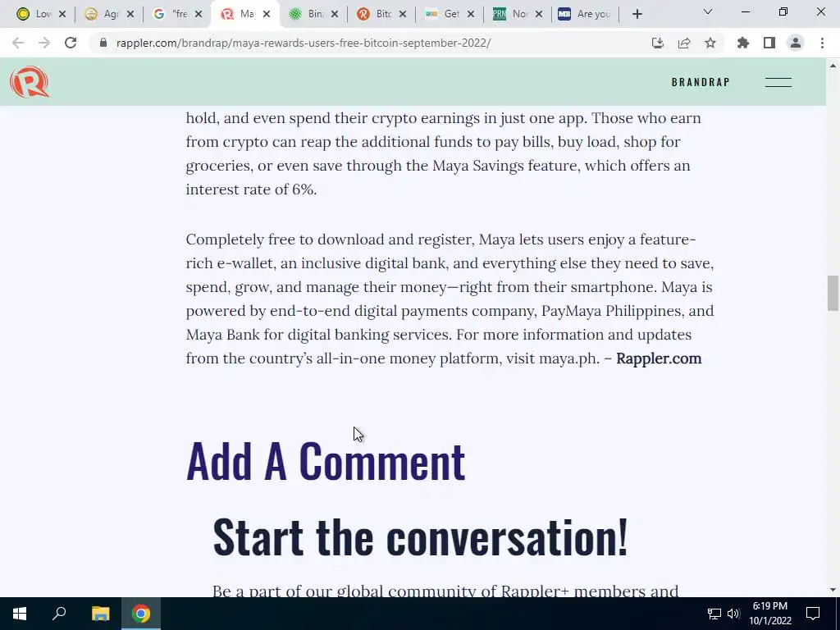Close the 'Get' tab
Viewport: 840px width, 630px height.
point(470,14)
